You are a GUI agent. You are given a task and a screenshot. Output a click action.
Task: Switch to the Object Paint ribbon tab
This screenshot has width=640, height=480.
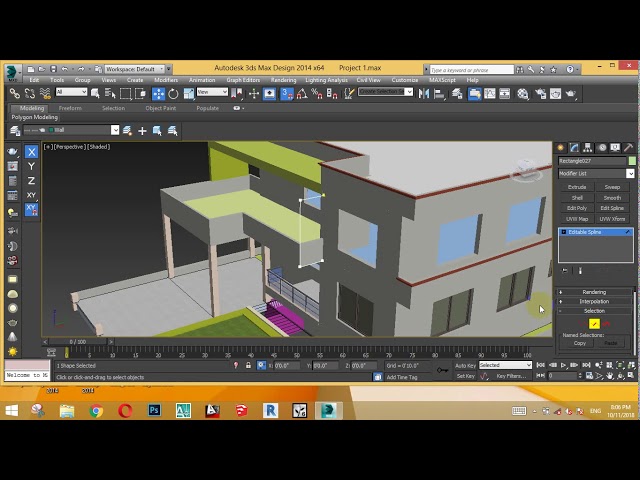161,108
